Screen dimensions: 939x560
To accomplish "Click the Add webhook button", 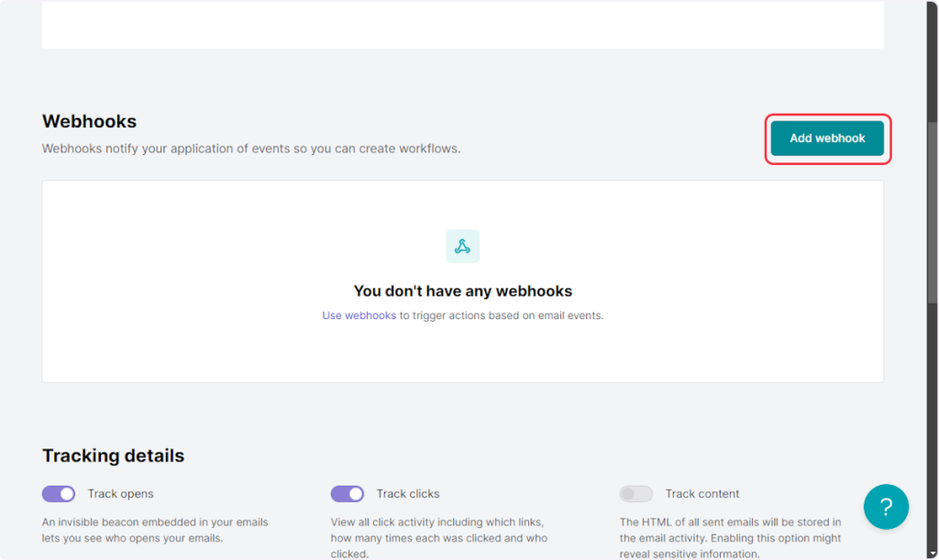I will (x=827, y=138).
